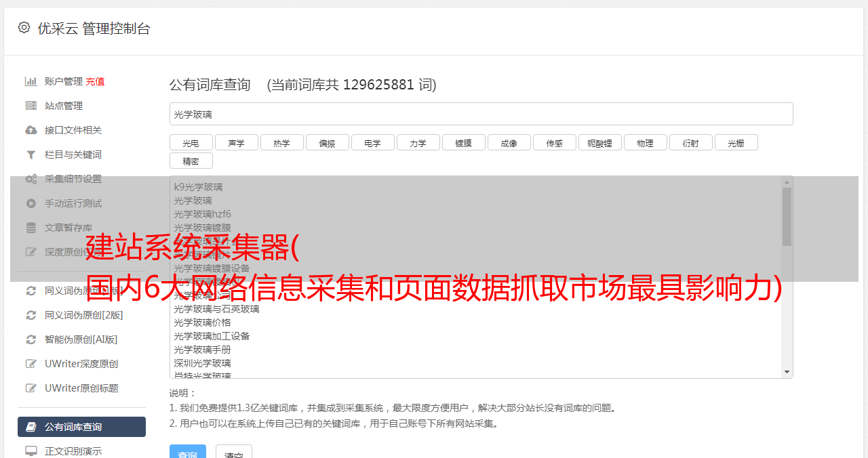Choose the 力学 keyword tag
868x458 pixels.
click(x=418, y=143)
